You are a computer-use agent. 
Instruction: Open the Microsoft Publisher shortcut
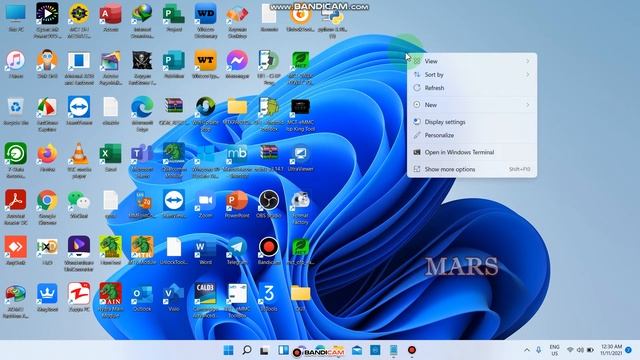point(174,64)
